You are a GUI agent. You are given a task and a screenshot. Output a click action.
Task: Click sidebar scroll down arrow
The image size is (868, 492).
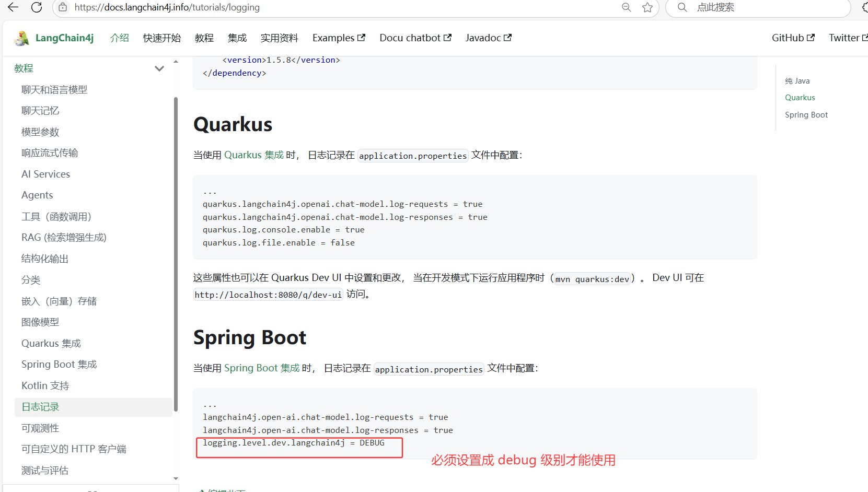176,478
